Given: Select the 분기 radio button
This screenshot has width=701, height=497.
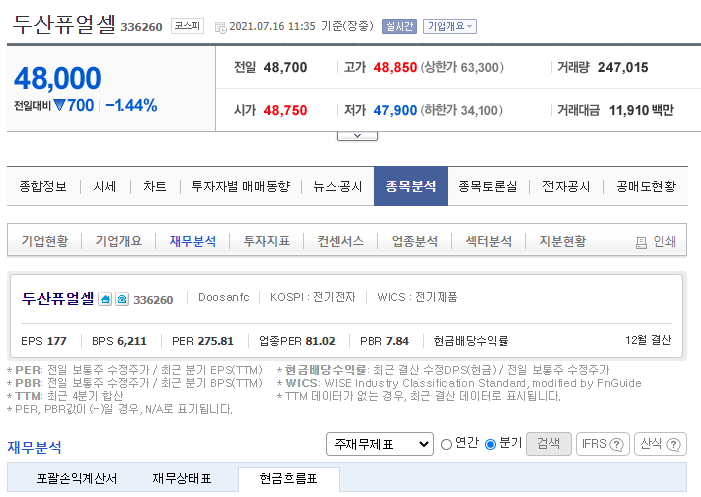Looking at the screenshot, I should pyautogui.click(x=490, y=444).
